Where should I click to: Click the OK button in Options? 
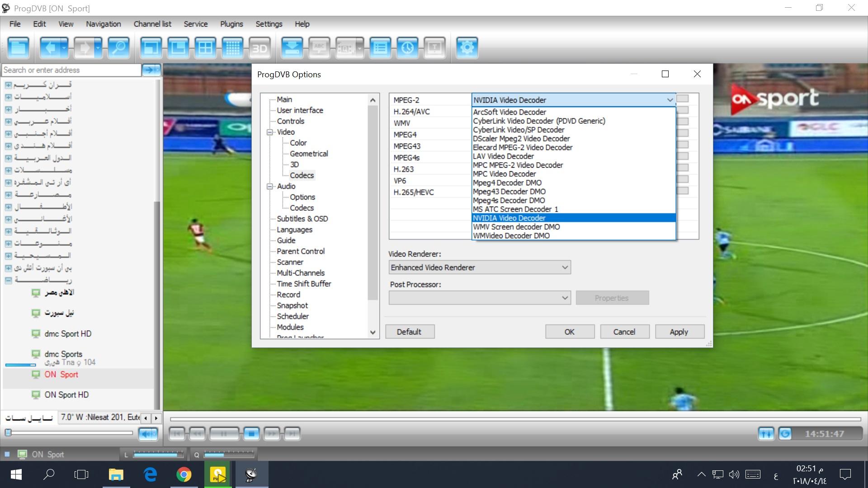coord(570,332)
